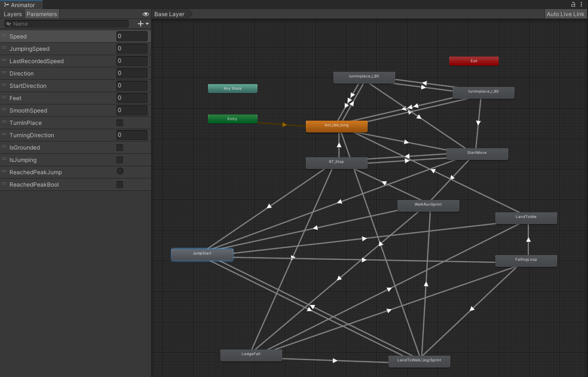The height and width of the screenshot is (377, 588).
Task: Grab the Speed row reorder handle
Action: click(4, 36)
